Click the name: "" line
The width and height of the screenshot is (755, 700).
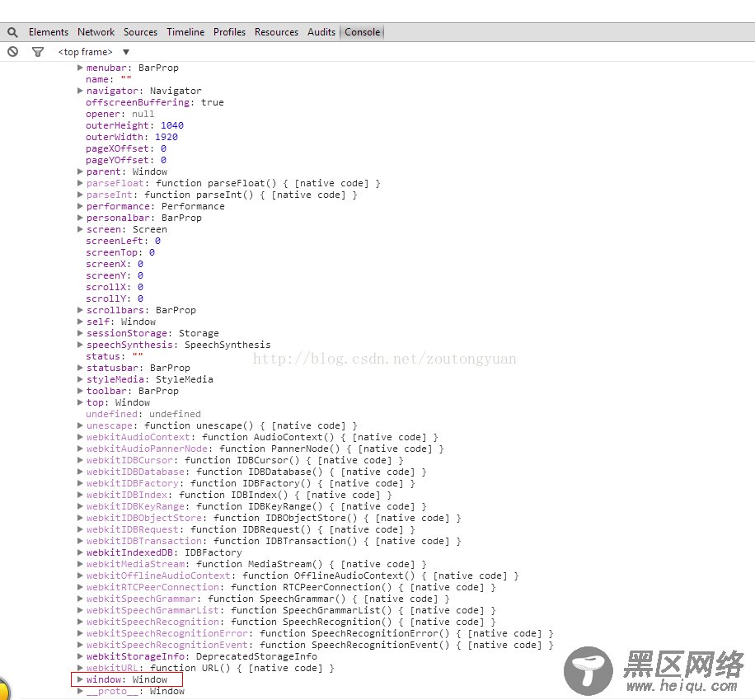coord(109,79)
